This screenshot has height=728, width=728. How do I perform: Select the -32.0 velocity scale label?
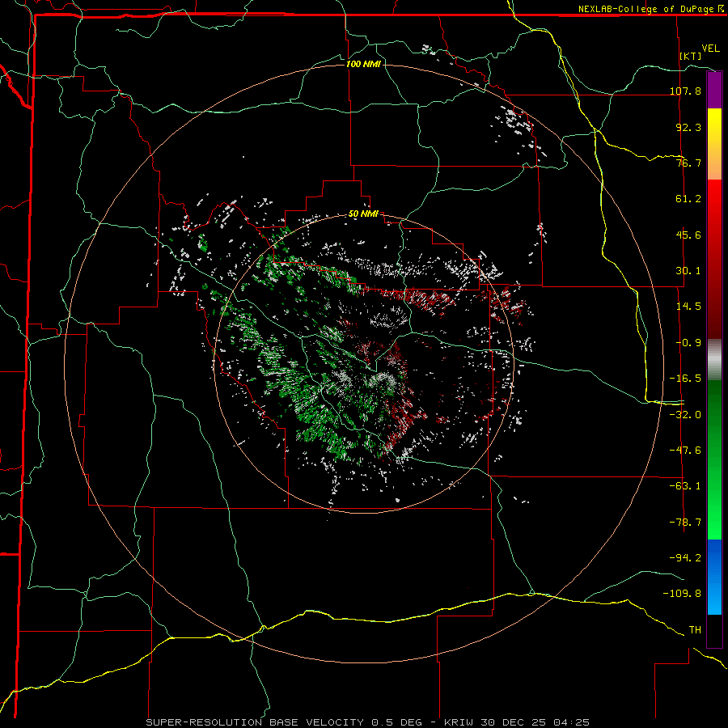pyautogui.click(x=685, y=415)
